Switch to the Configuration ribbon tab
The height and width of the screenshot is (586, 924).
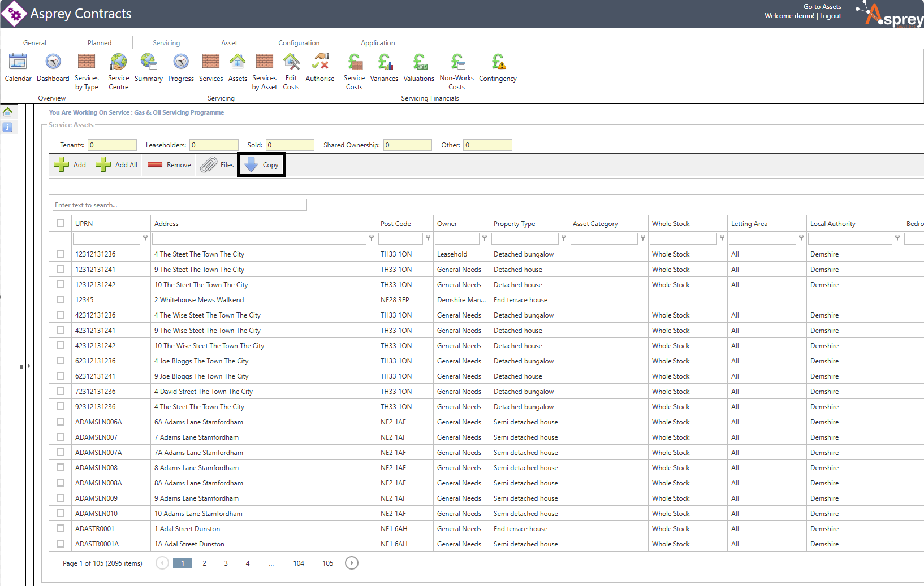coord(299,43)
